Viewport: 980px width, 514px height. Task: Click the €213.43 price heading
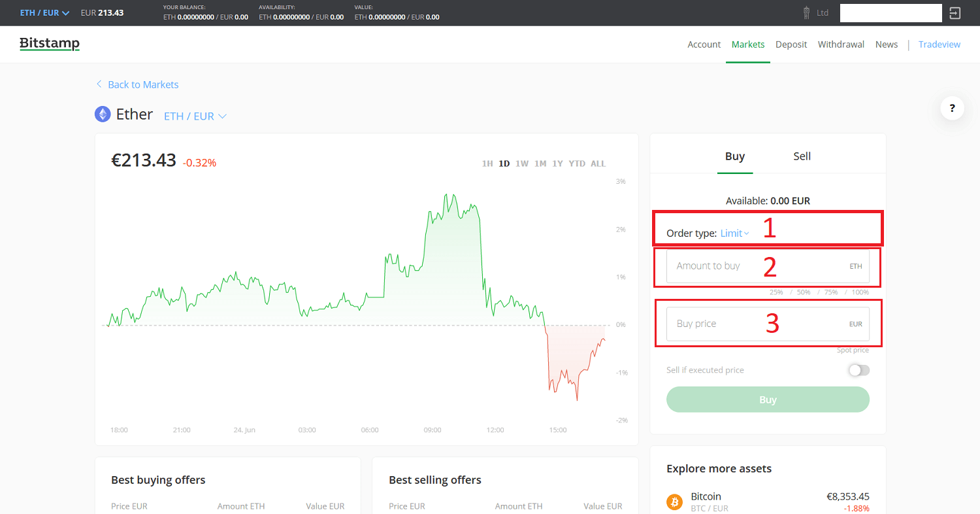144,160
